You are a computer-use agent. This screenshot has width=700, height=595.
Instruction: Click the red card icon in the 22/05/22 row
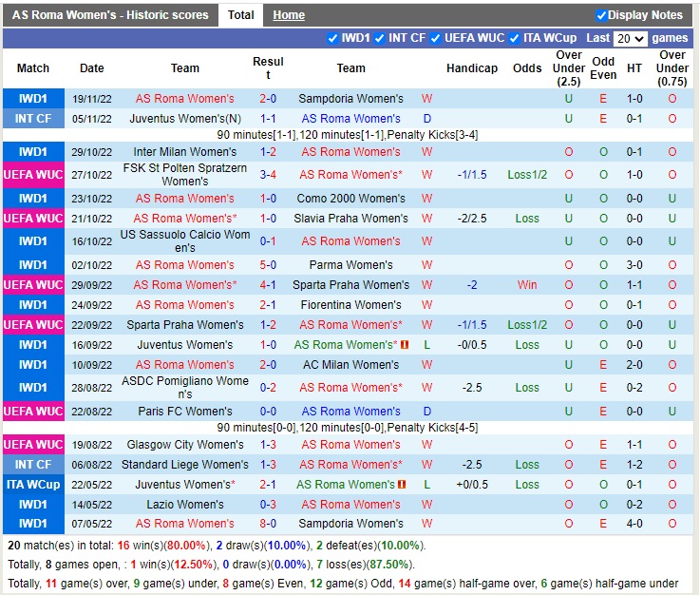(x=402, y=485)
